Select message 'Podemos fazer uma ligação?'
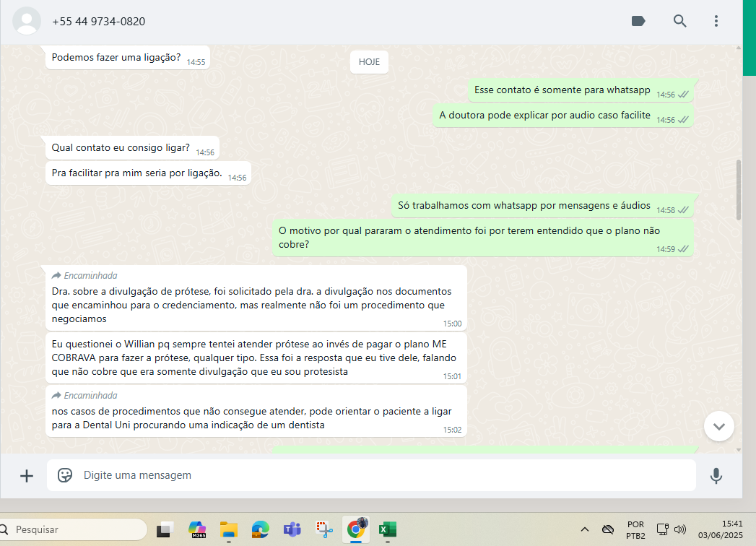 (128, 57)
